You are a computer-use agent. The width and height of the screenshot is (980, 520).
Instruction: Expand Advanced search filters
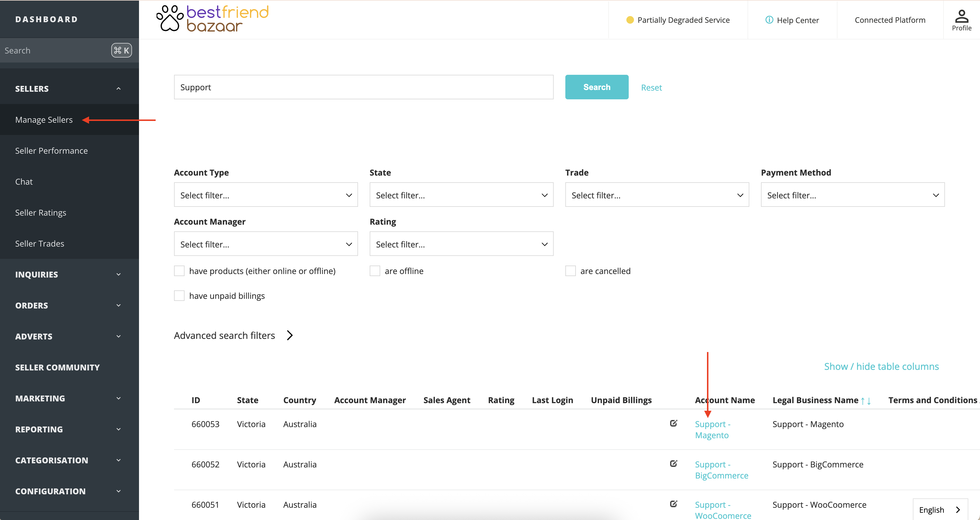233,335
